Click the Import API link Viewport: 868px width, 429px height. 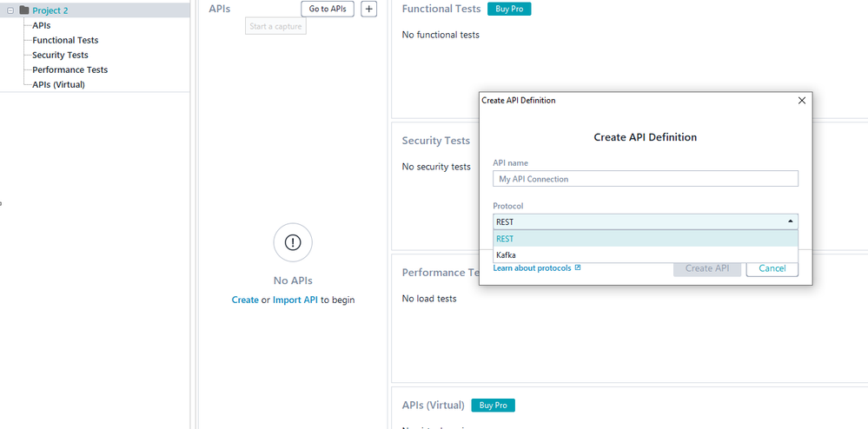point(295,300)
